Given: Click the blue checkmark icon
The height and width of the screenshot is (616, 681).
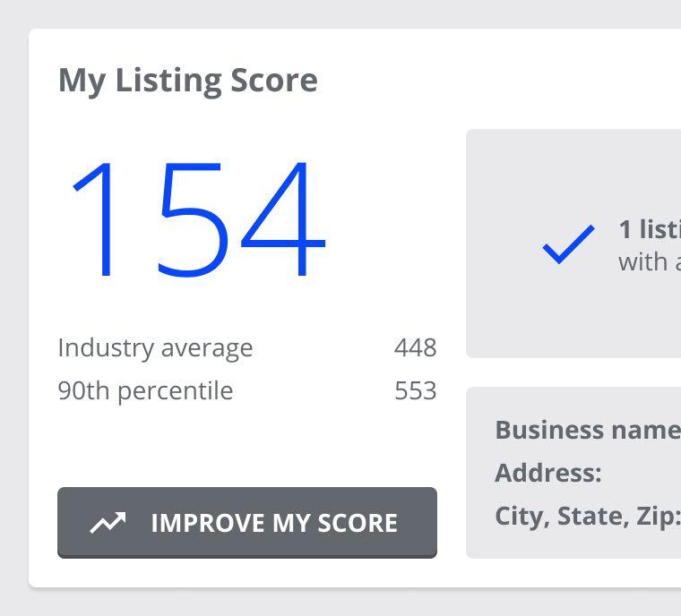Looking at the screenshot, I should click(x=568, y=244).
